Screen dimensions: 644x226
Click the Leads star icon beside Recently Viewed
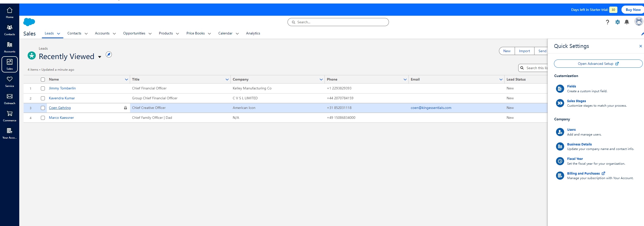pyautogui.click(x=32, y=55)
